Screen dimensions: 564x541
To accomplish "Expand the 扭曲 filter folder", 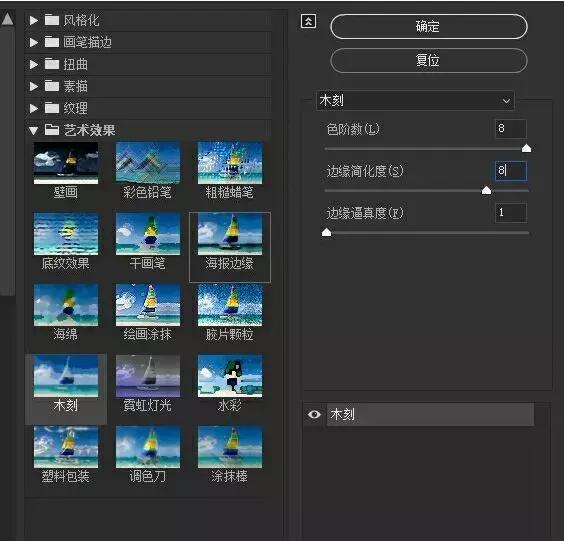I will point(34,64).
